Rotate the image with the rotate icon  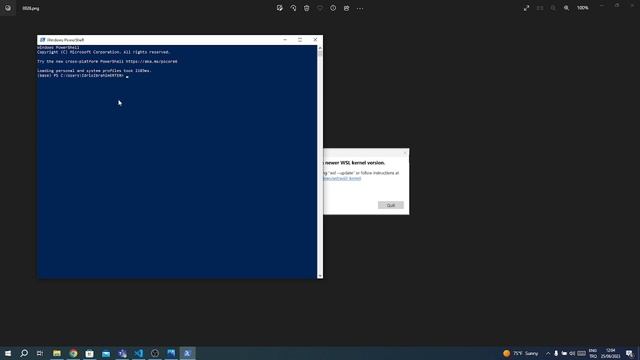293,8
